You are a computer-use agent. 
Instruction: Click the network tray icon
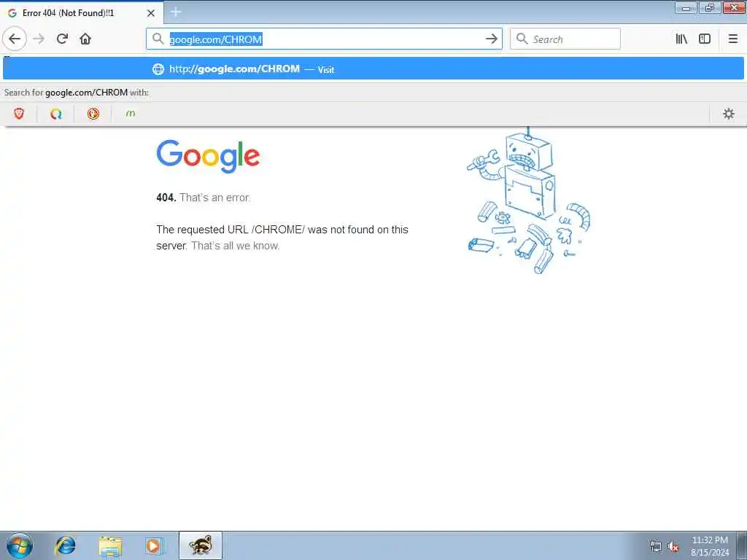pyautogui.click(x=656, y=546)
